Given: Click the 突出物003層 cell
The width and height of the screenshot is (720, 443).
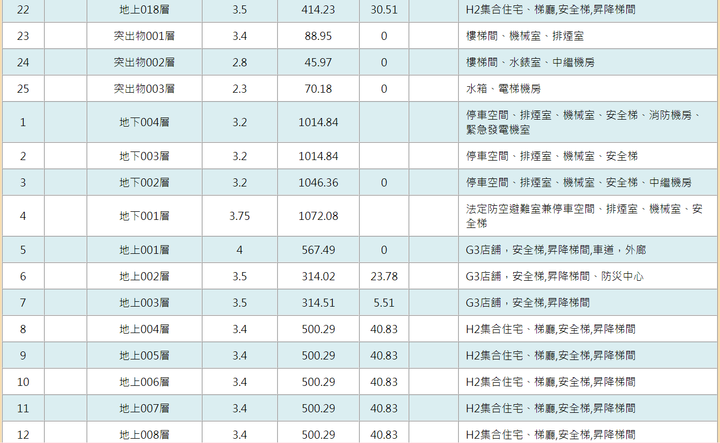Looking at the screenshot, I should click(x=144, y=89).
